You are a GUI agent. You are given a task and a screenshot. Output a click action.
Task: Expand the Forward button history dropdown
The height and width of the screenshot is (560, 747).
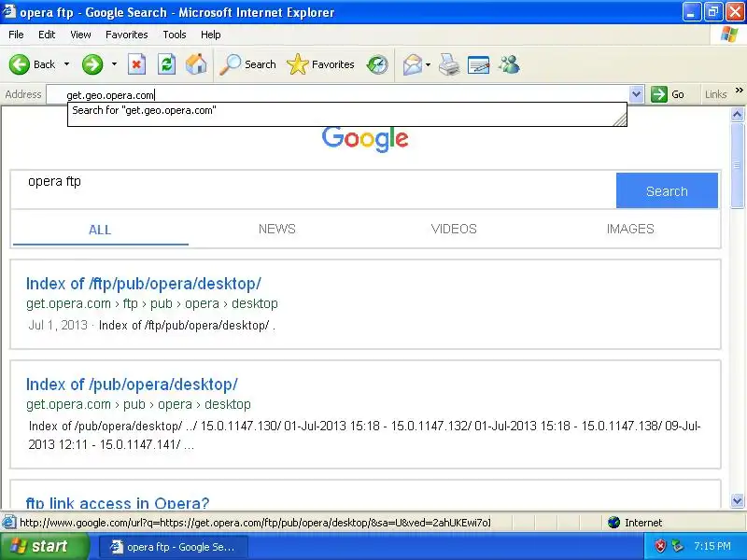point(114,64)
